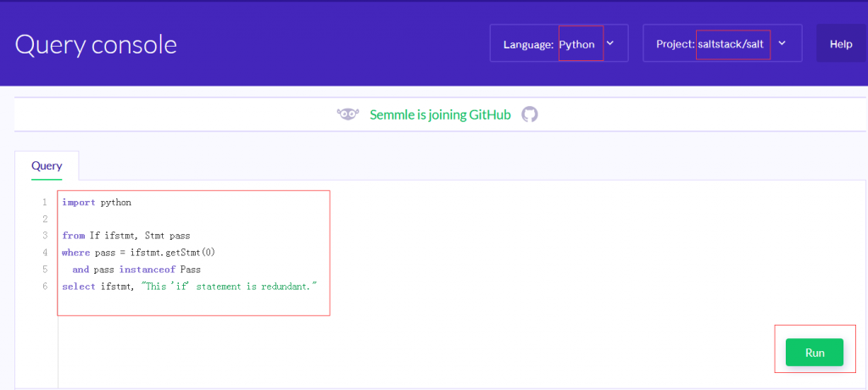Switch to the Query tab
This screenshot has width=868, height=390.
pyautogui.click(x=47, y=165)
